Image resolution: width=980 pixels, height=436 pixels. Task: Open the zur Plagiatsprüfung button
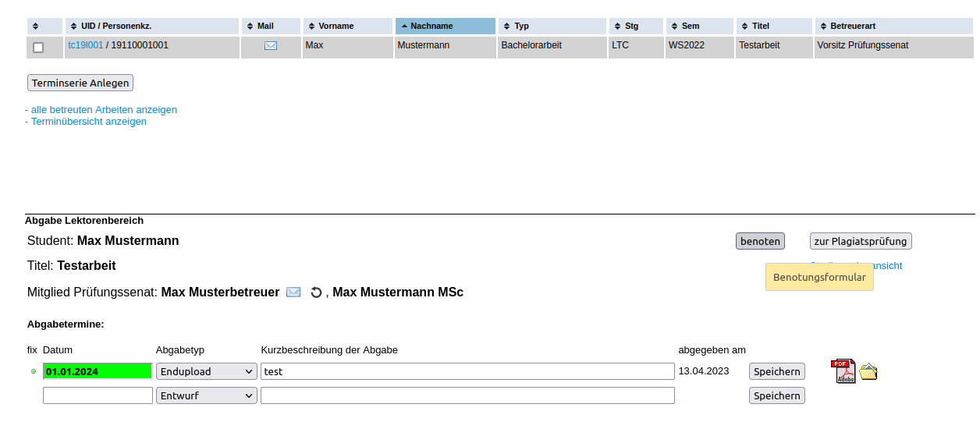861,242
